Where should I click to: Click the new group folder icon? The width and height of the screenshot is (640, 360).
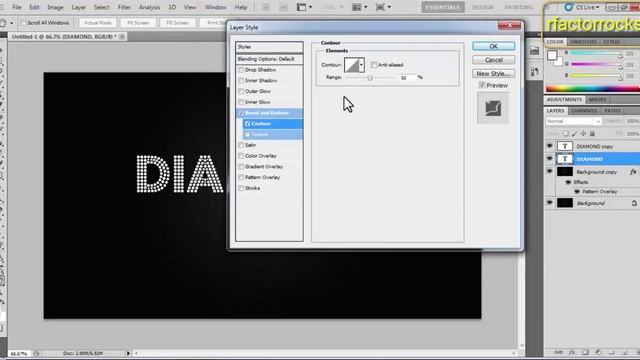click(x=611, y=352)
